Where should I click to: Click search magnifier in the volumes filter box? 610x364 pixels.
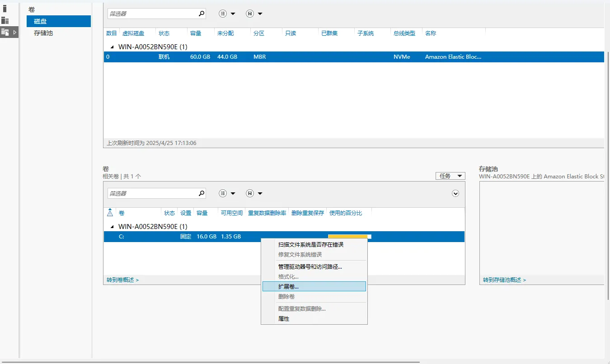pyautogui.click(x=202, y=193)
